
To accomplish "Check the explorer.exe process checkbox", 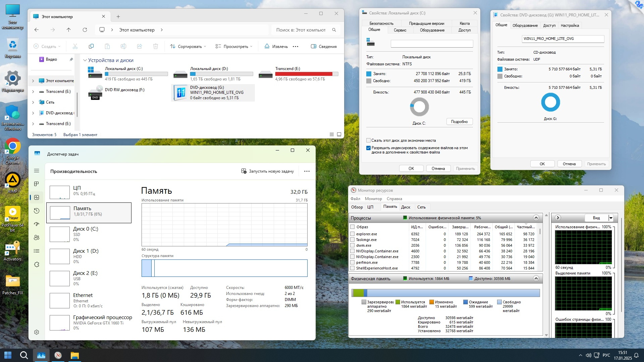I will tap(352, 234).
